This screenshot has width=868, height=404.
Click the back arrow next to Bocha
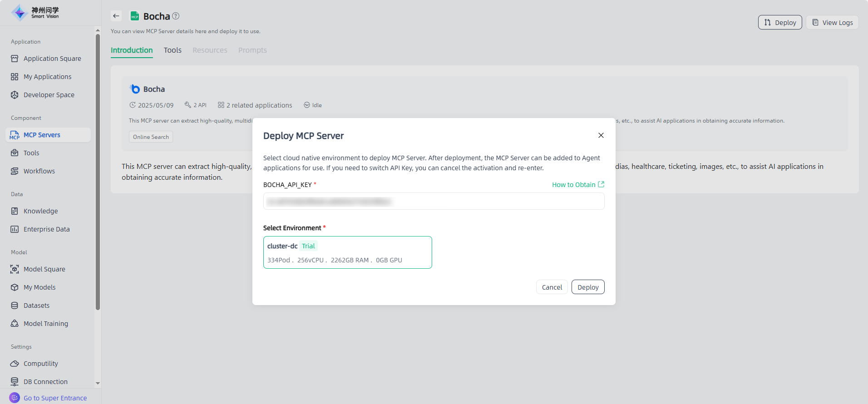tap(116, 16)
